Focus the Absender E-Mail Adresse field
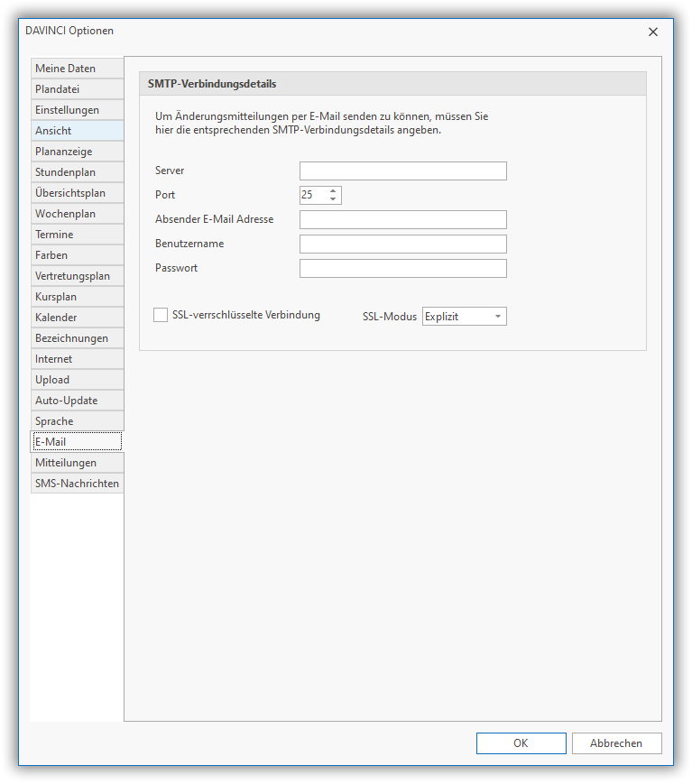Screen dimensions: 692x784 (x=402, y=220)
